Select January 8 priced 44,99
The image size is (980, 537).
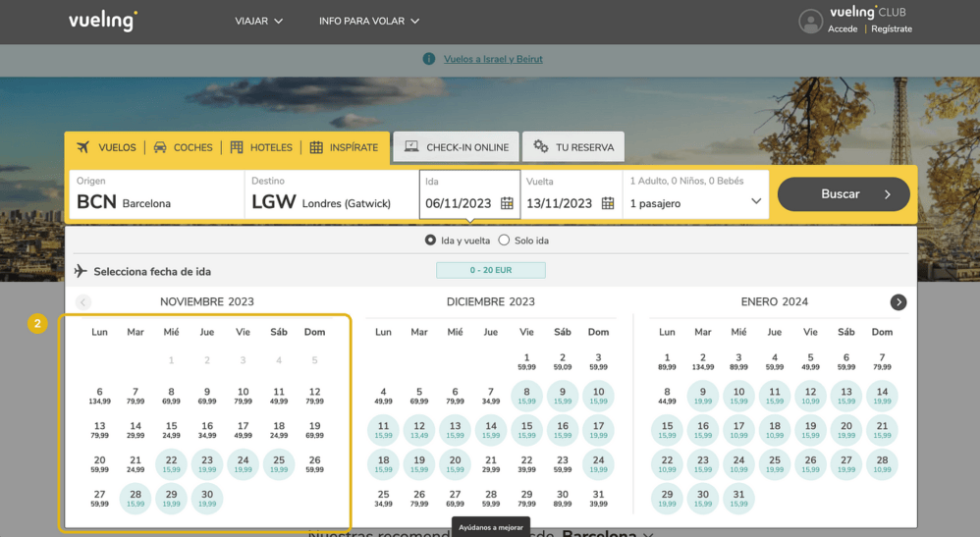[x=667, y=396]
